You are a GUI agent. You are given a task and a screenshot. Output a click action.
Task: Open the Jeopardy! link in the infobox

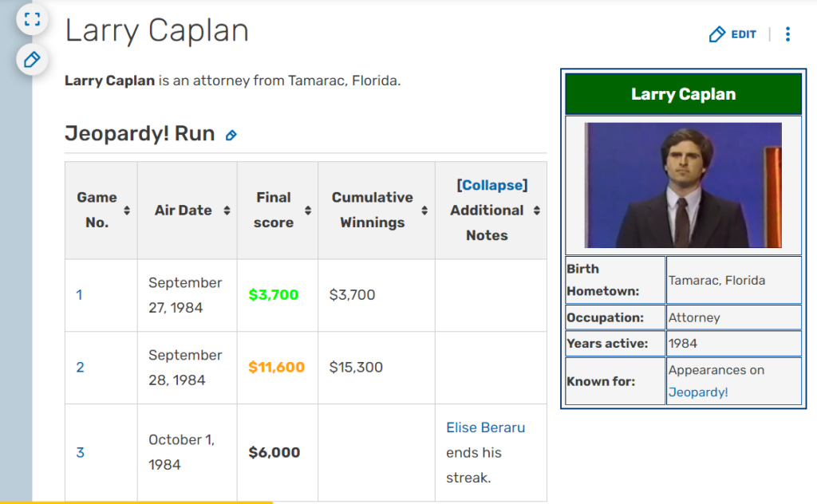pyautogui.click(x=697, y=392)
